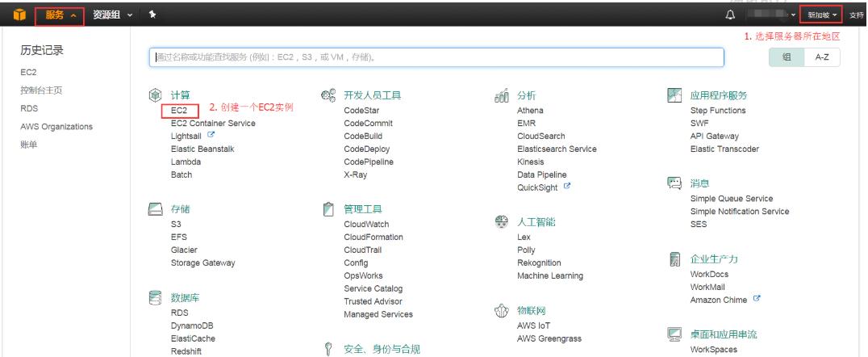
Task: Open the Batch service
Action: [x=182, y=174]
